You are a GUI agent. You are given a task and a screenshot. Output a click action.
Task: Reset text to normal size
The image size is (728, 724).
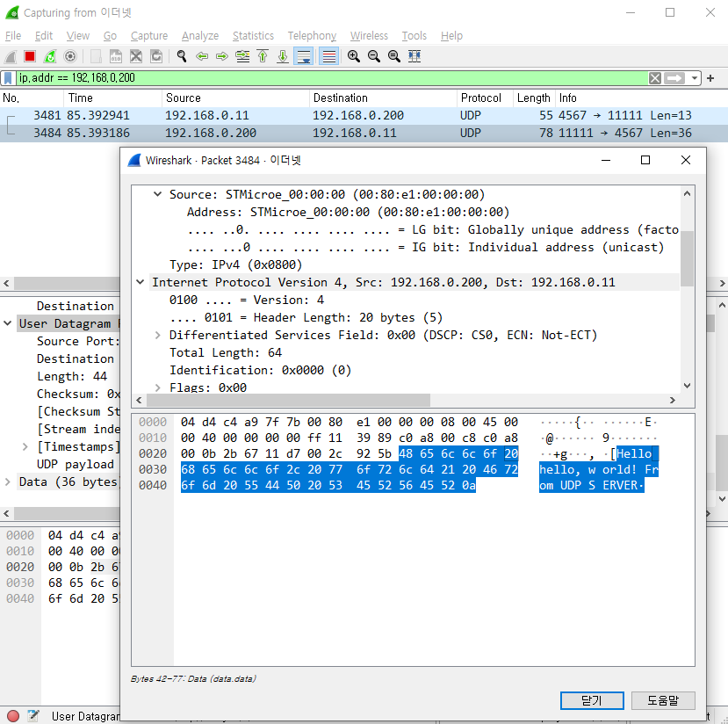coord(394,56)
